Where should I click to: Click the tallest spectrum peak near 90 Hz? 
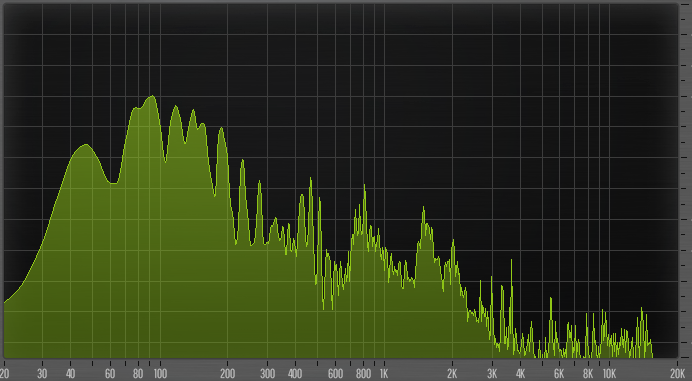coord(152,97)
